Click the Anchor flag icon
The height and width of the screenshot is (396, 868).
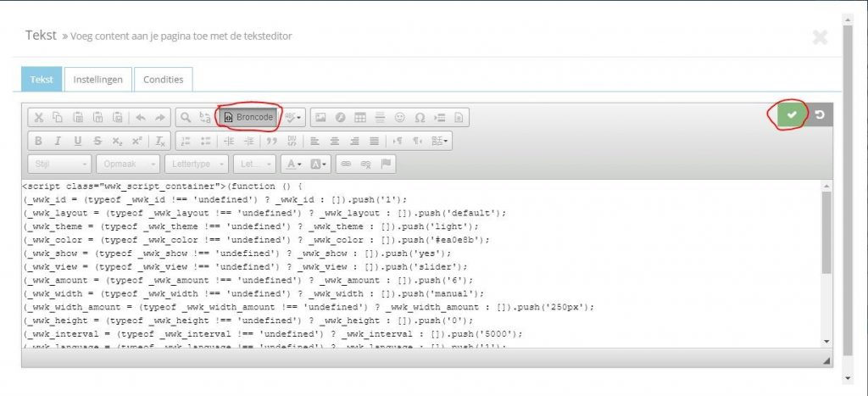(x=386, y=164)
